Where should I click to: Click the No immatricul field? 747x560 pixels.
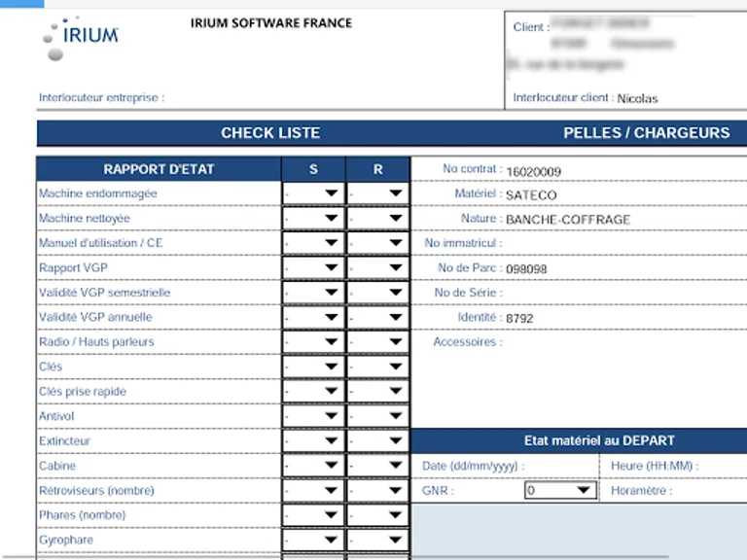[x=626, y=243]
